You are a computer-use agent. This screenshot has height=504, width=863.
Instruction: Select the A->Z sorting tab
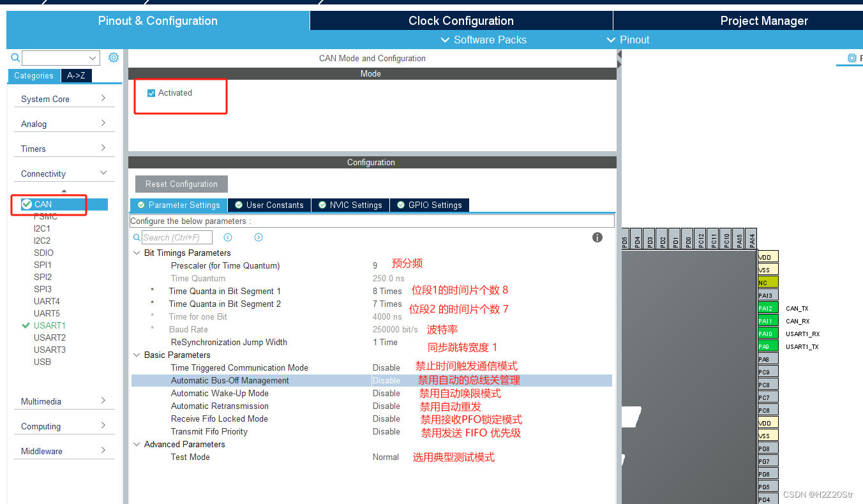click(x=77, y=75)
